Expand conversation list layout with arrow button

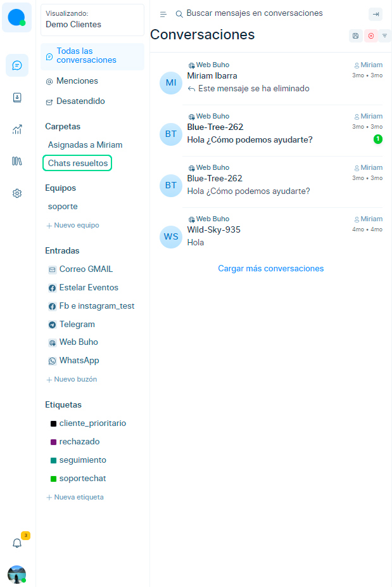(376, 14)
